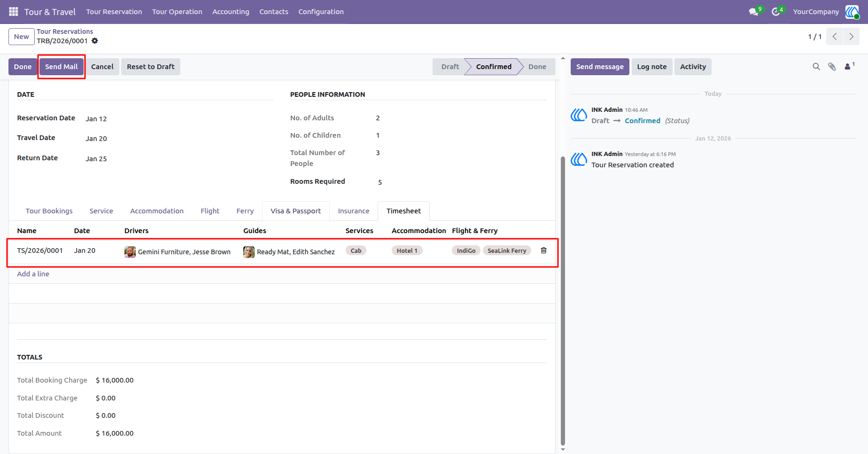Image resolution: width=868 pixels, height=454 pixels.
Task: Switch to Flight tab
Action: [210, 211]
